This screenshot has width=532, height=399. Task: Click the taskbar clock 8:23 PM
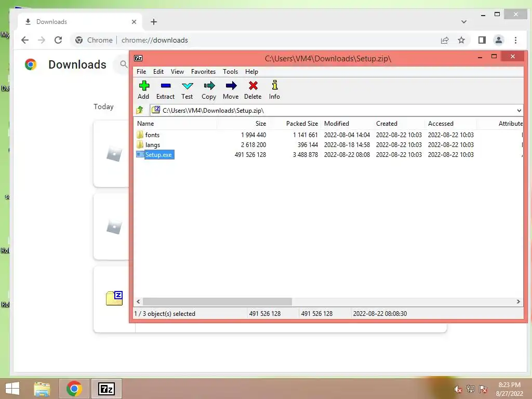point(509,385)
